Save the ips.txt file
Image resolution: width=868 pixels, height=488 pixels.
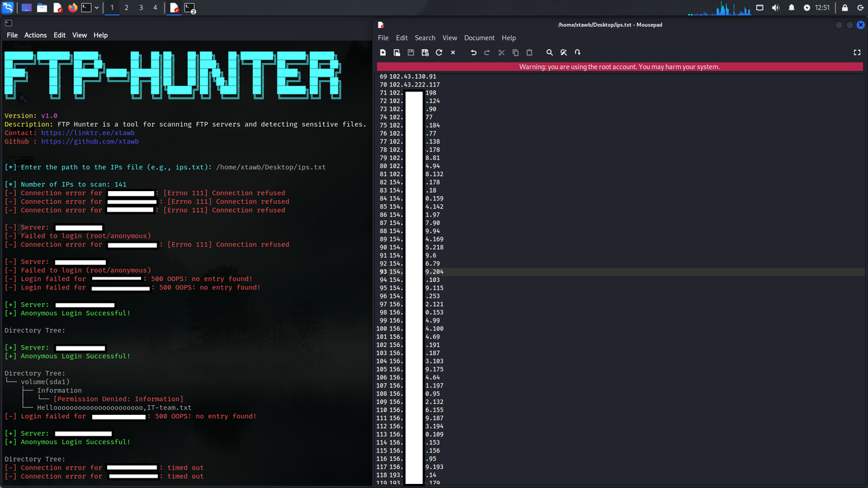click(x=411, y=52)
